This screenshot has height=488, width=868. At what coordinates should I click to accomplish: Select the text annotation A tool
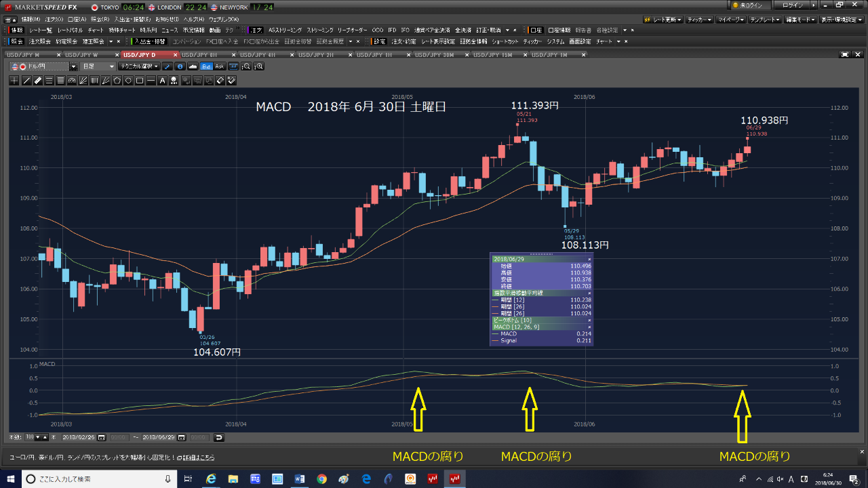click(162, 81)
